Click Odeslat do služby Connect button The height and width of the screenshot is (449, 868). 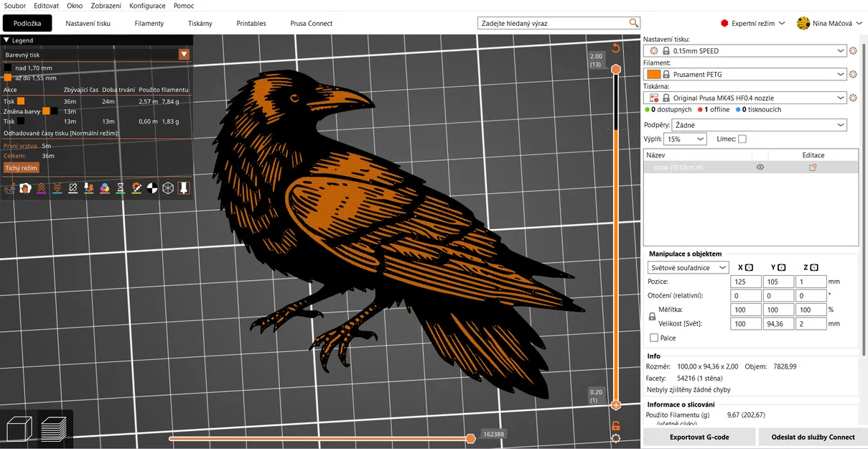[813, 437]
